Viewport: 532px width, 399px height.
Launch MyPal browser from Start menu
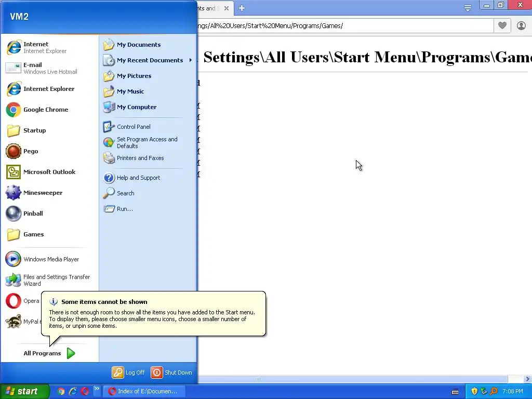tap(22, 322)
